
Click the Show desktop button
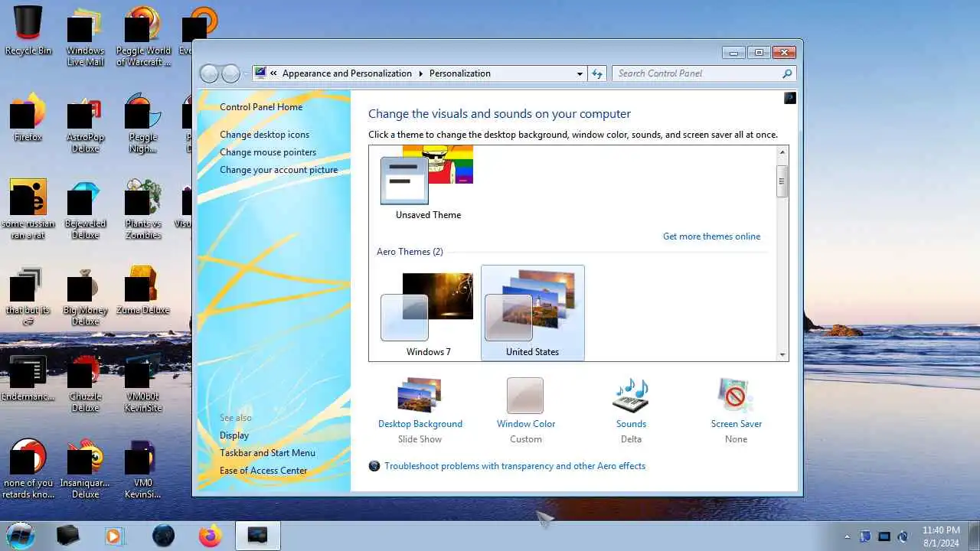coord(974,536)
